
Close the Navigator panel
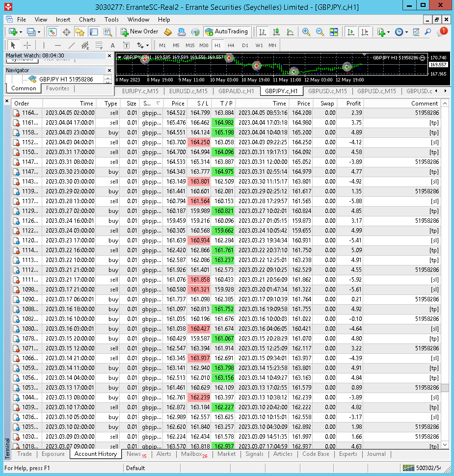[109, 70]
